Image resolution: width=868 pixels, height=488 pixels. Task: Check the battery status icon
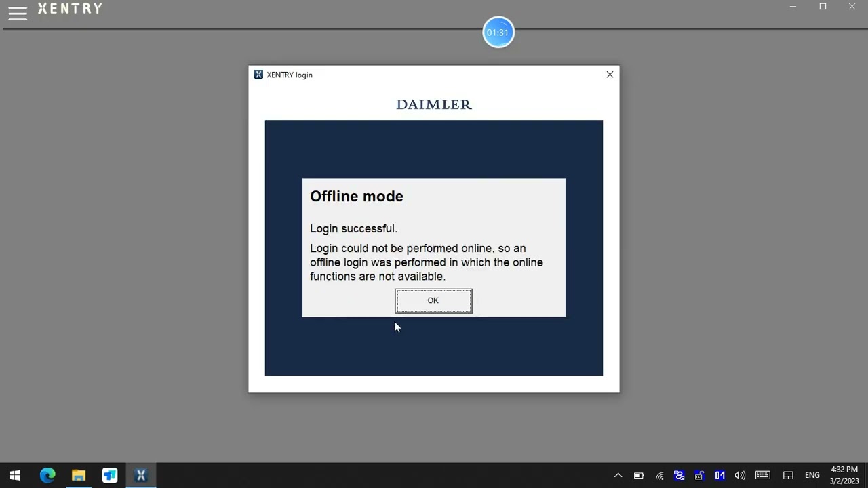pyautogui.click(x=639, y=476)
